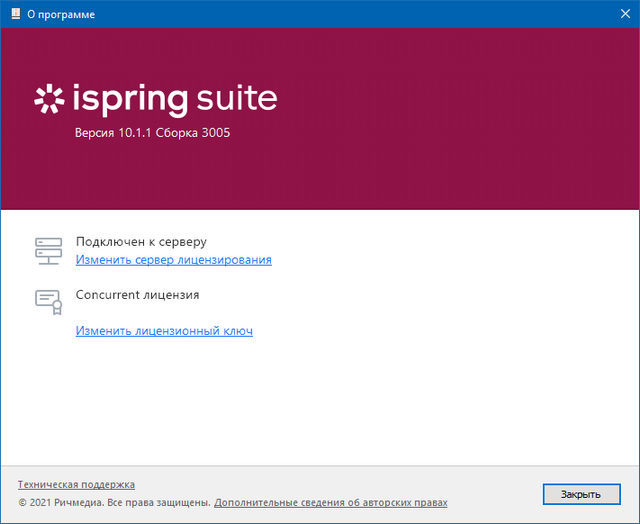Image resolution: width=640 pixels, height=524 pixels.
Task: Follow the "Изменить лицензионный ключ" link
Action: click(164, 331)
